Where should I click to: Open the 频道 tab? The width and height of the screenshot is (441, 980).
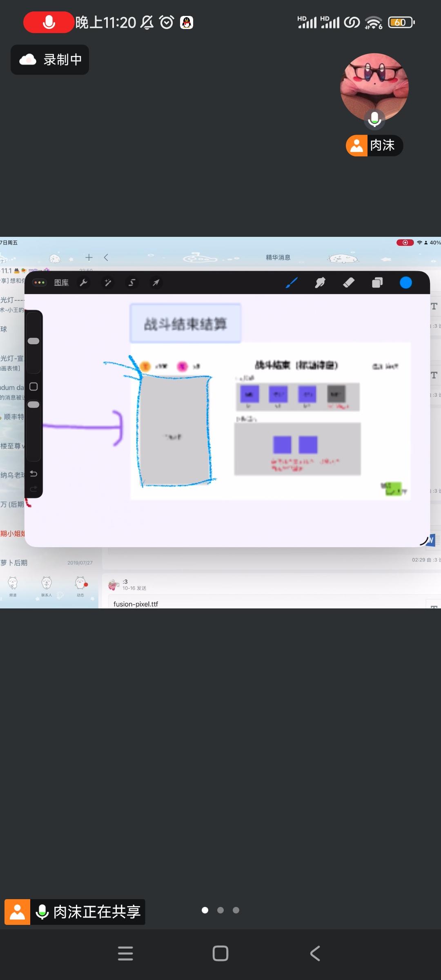tap(13, 586)
